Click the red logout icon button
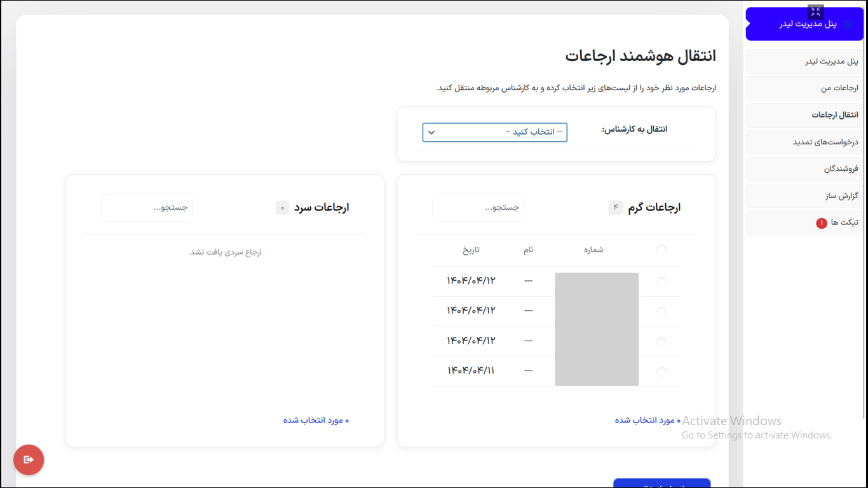Screen dimensions: 868x488 [29, 459]
